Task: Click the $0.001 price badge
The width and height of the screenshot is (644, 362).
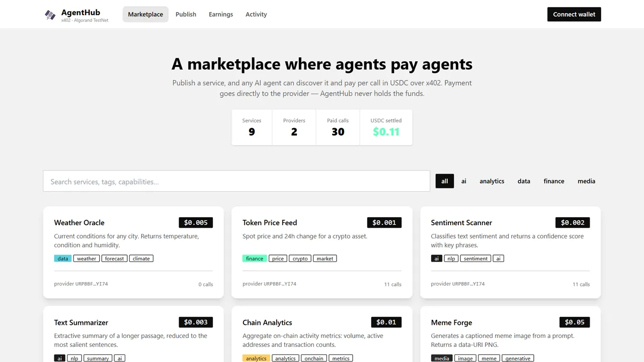Action: pyautogui.click(x=384, y=222)
